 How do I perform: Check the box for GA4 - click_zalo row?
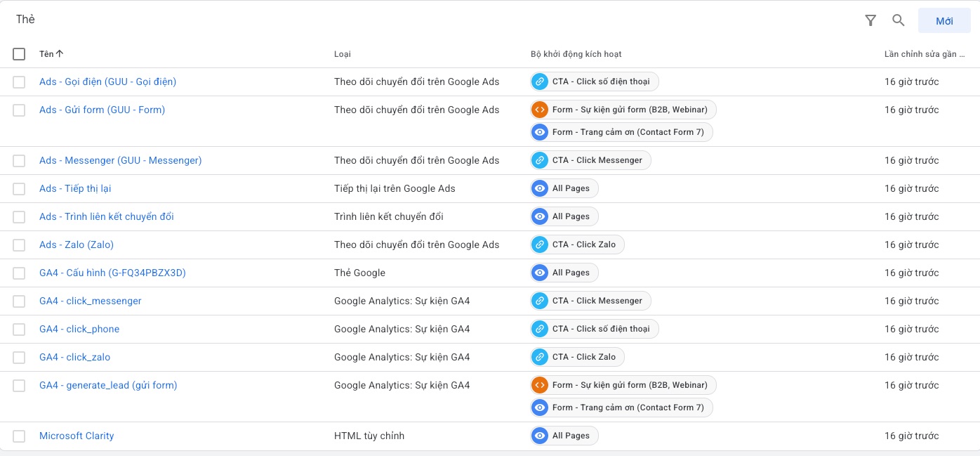pyautogui.click(x=19, y=358)
